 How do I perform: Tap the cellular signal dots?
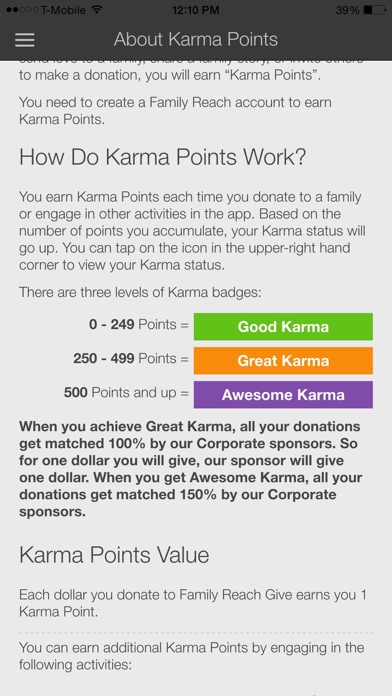coord(22,10)
